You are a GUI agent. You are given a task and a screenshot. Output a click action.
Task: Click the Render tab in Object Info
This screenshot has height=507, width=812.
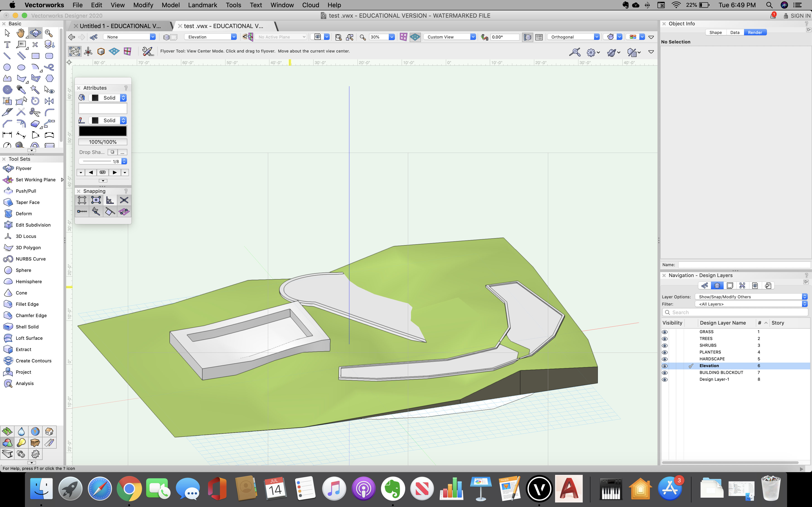pyautogui.click(x=755, y=32)
